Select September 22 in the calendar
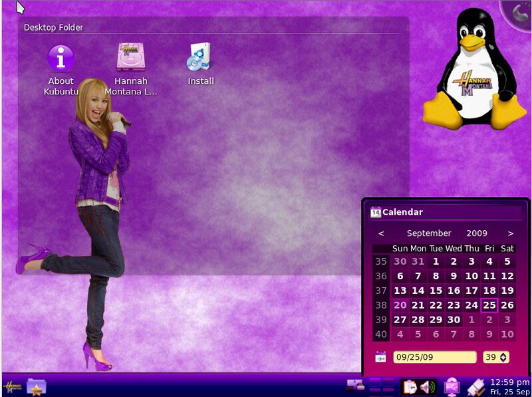532x397 pixels. tap(436, 305)
